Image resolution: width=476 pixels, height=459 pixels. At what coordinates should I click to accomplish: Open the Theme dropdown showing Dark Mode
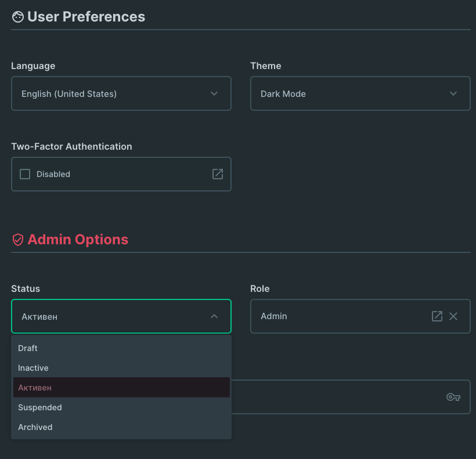coord(360,93)
